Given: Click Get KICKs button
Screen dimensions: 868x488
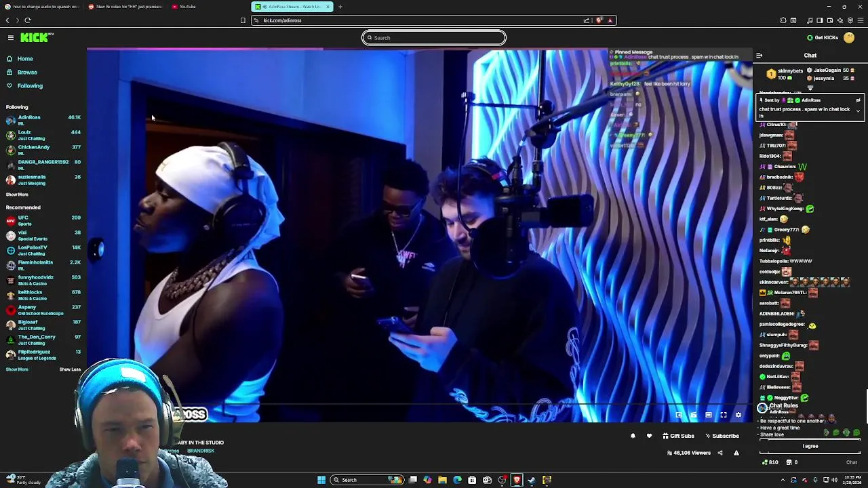Looking at the screenshot, I should pos(822,37).
